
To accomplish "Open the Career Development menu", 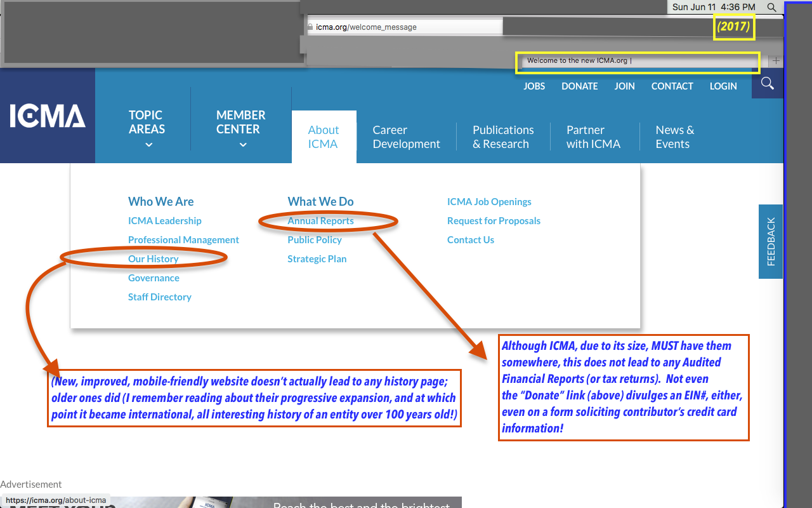I will coord(406,137).
